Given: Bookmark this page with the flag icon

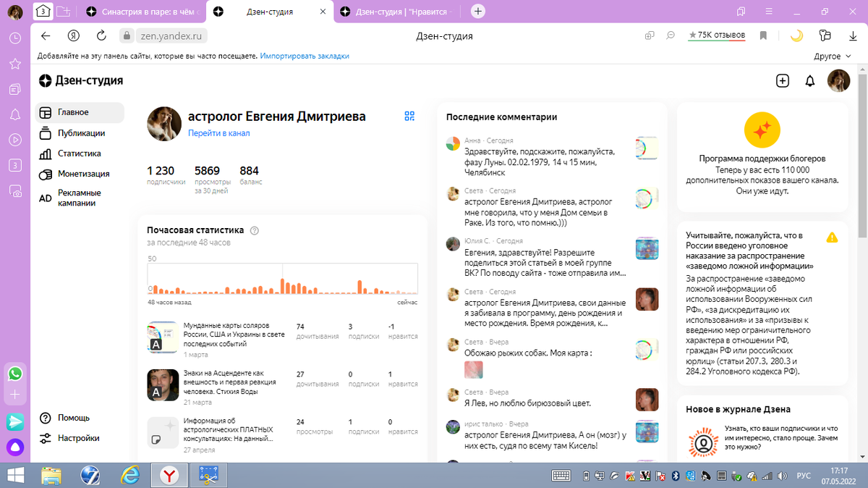Looking at the screenshot, I should point(762,33).
